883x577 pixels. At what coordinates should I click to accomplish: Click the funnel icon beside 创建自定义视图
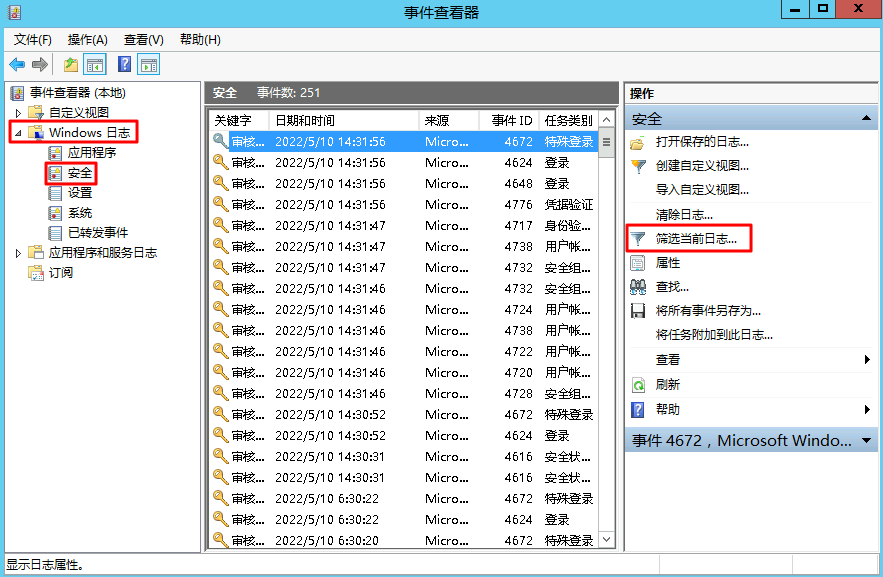[638, 166]
